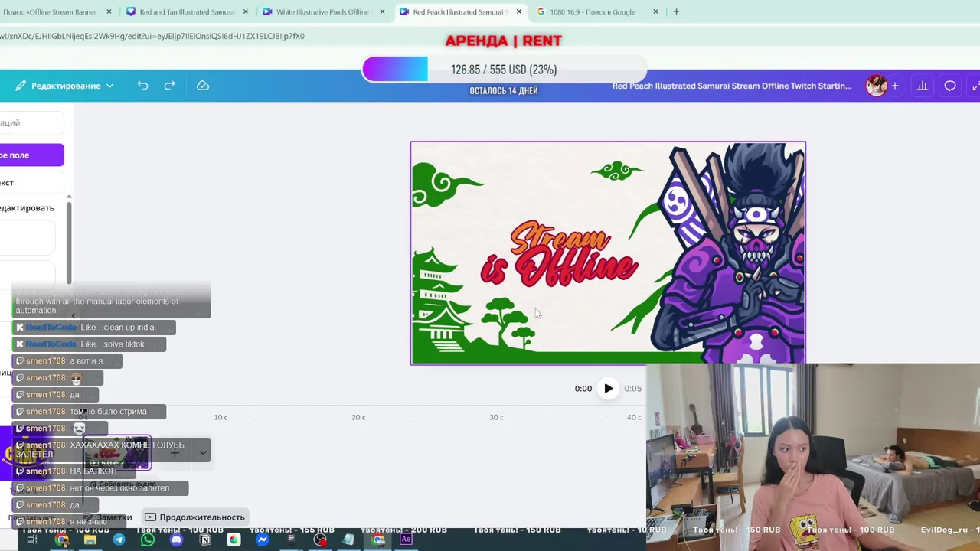Undo the last action in Canva
The image size is (980, 551).
click(x=142, y=86)
